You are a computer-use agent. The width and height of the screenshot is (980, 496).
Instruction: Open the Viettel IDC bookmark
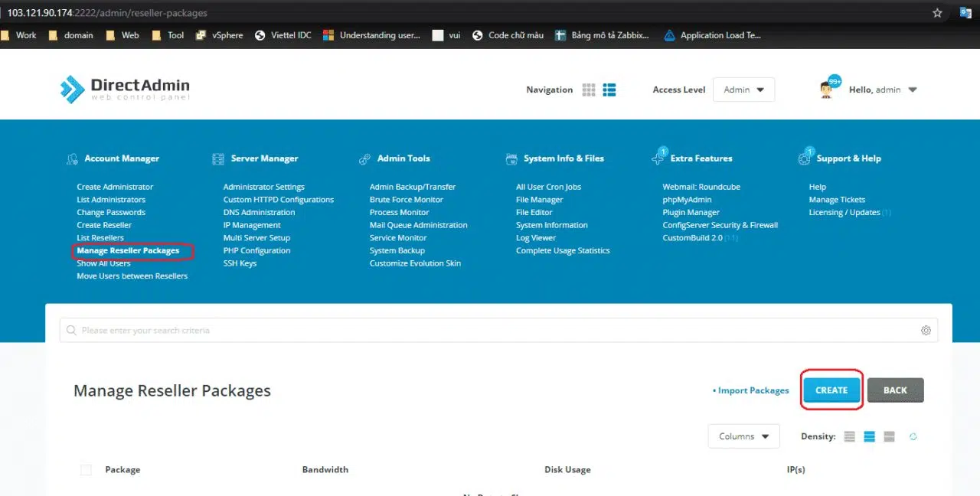(283, 35)
